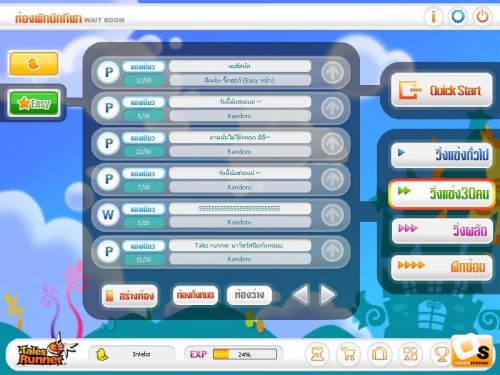500x375 pixels.
Task: Select the empty rooms filter ห้องว่าง
Action: pyautogui.click(x=249, y=295)
